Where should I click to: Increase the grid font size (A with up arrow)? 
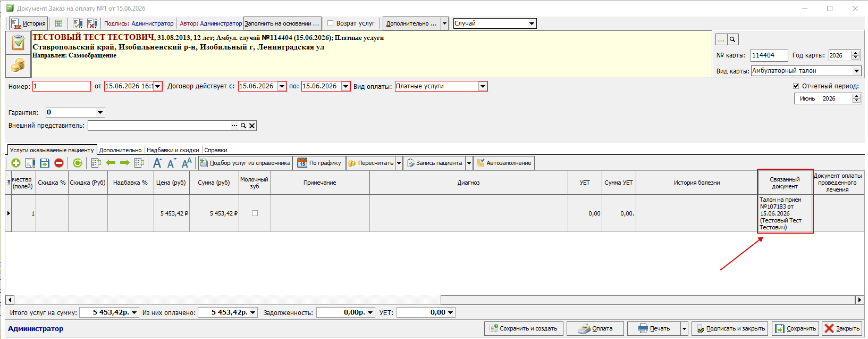point(158,163)
